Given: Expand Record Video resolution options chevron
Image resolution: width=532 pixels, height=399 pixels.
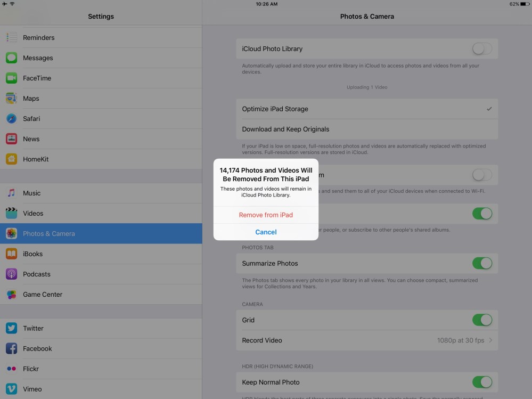Looking at the screenshot, I should tap(490, 340).
